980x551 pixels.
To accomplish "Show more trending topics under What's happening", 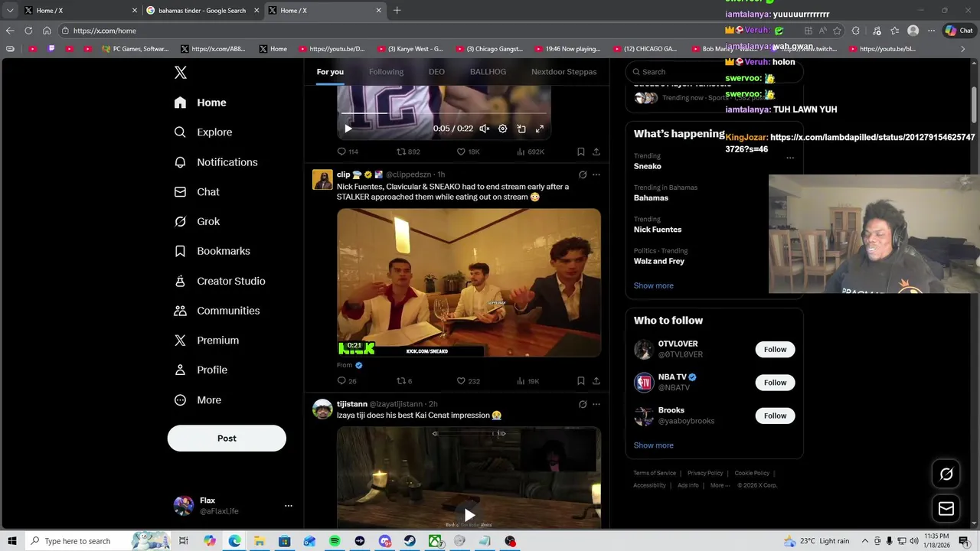I will 653,285.
